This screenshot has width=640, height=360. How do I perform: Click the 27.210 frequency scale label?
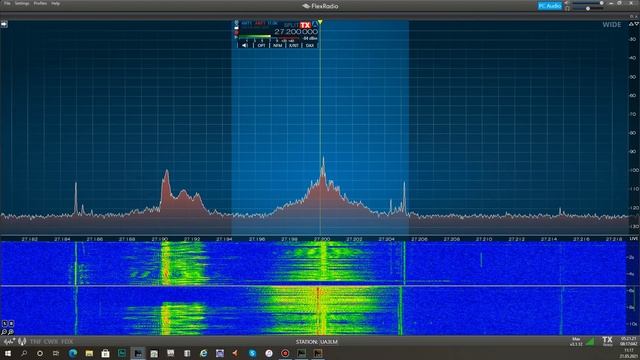click(x=484, y=239)
